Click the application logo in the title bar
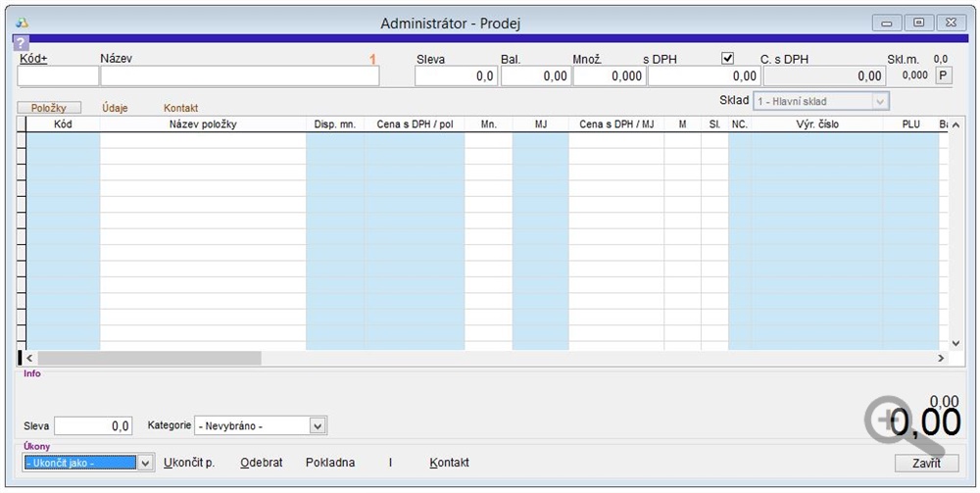Screen dimensions: 980x493 point(23,24)
